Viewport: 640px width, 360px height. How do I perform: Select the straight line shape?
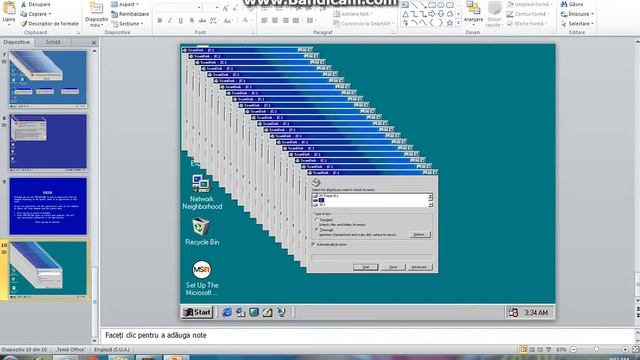414,5
